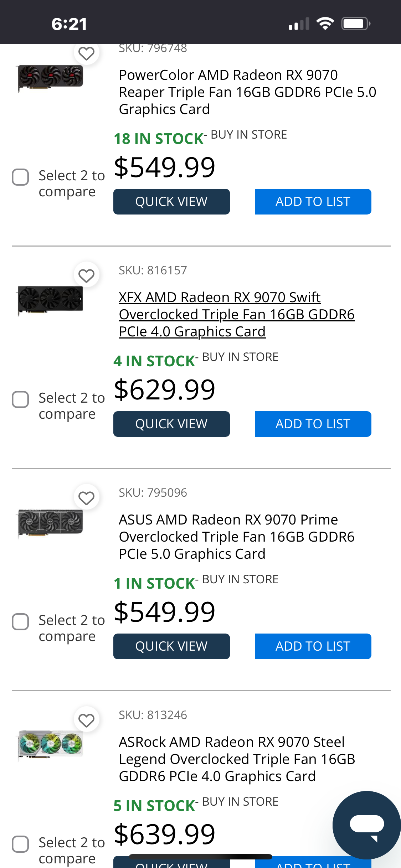View PowerColor Reaper product thumbnail image
The width and height of the screenshot is (401, 868).
point(51,77)
